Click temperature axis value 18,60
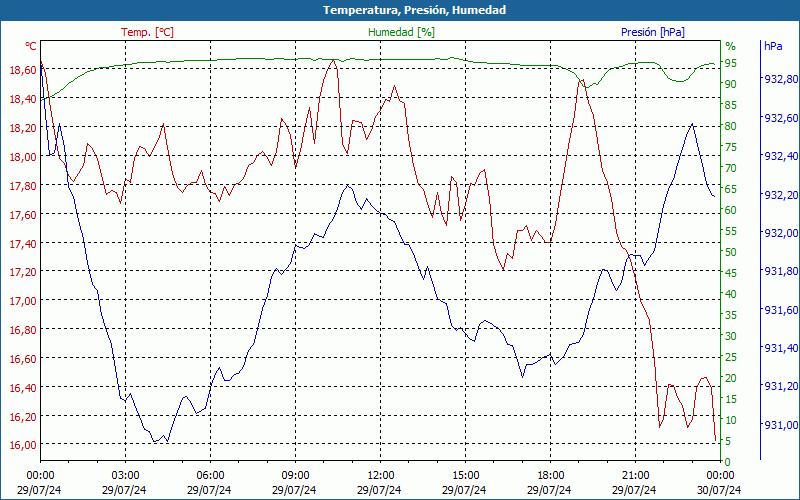The width and height of the screenshot is (800, 500). click(22, 70)
